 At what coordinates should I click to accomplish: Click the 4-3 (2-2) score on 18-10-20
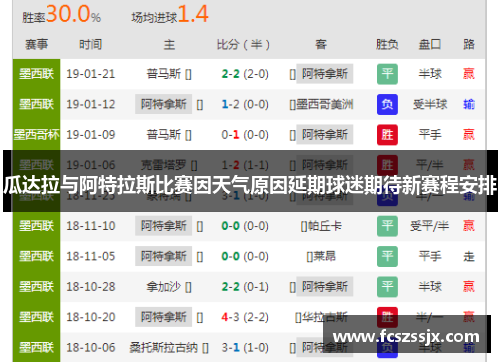coord(245,317)
